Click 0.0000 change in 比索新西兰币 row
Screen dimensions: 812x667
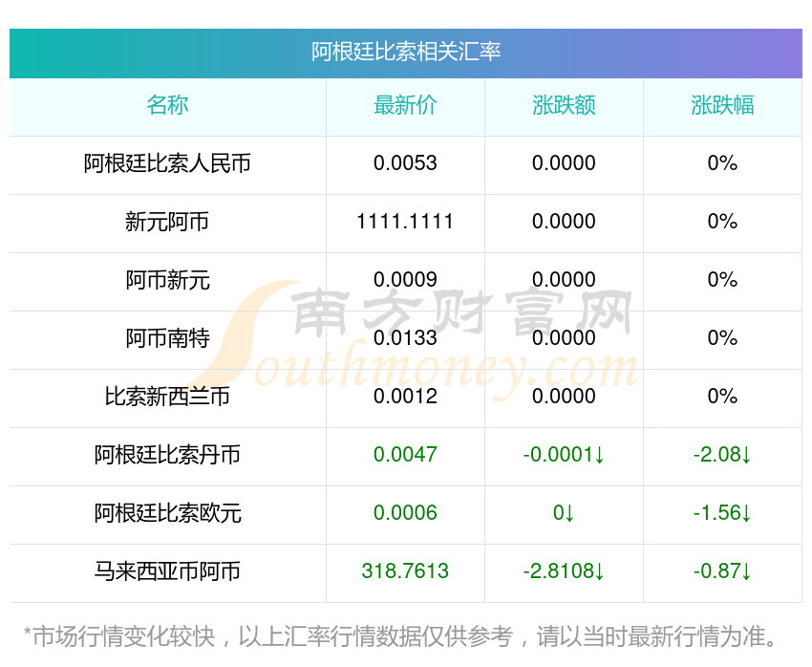coord(564,397)
